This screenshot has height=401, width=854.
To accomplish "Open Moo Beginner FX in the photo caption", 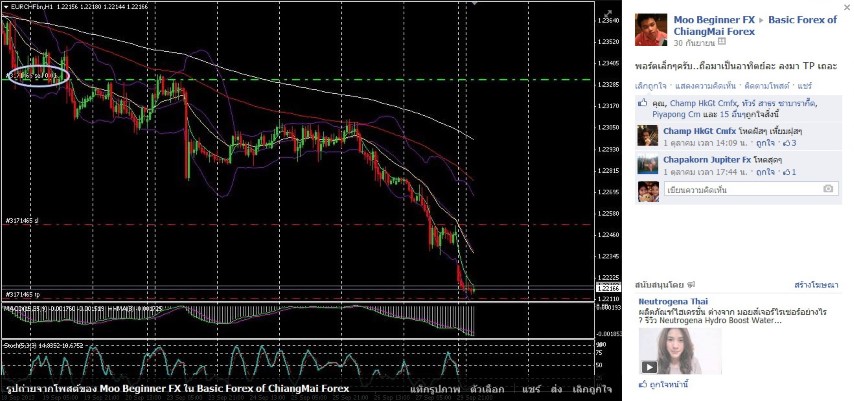I will [142, 388].
